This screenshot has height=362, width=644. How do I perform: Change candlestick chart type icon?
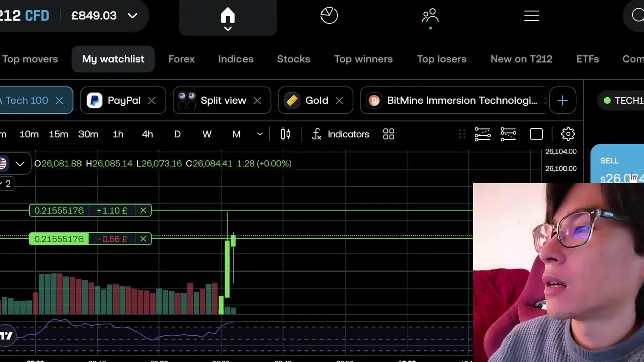click(286, 134)
